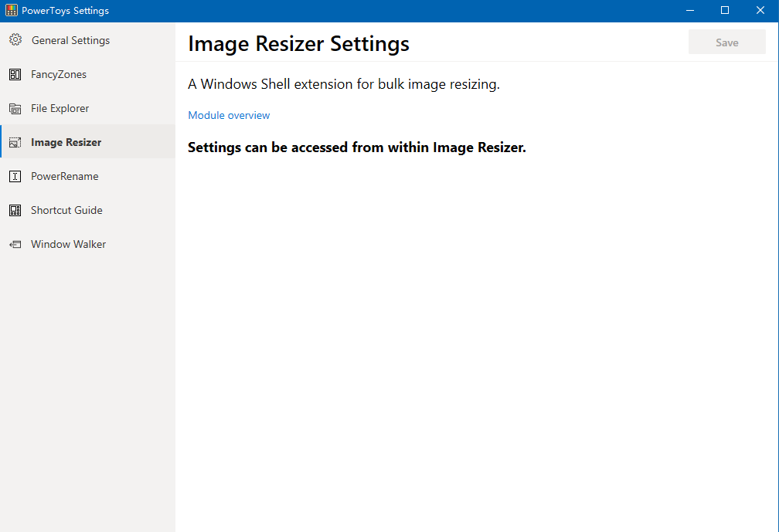Select the FancyZones grid icon
This screenshot has height=532, width=779.
(15, 74)
